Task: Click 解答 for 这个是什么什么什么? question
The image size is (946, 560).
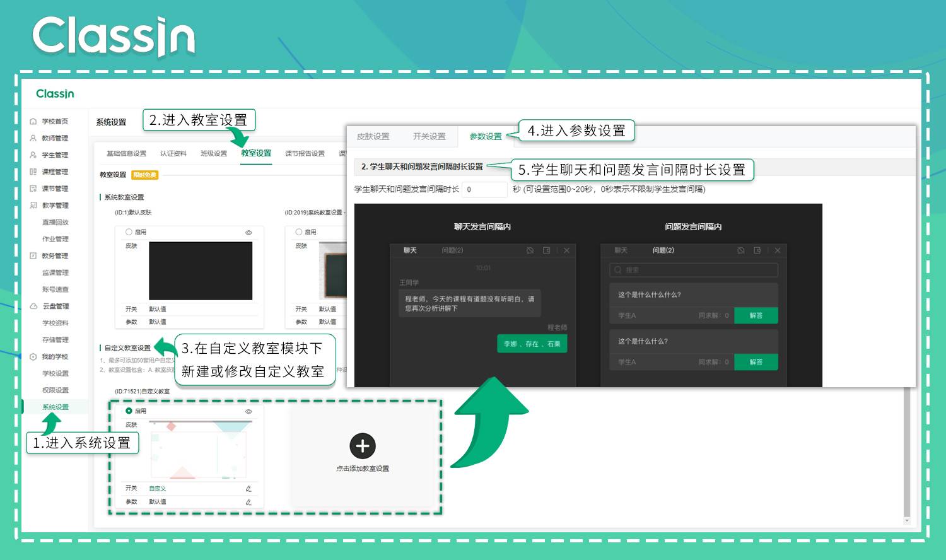Action: click(756, 315)
